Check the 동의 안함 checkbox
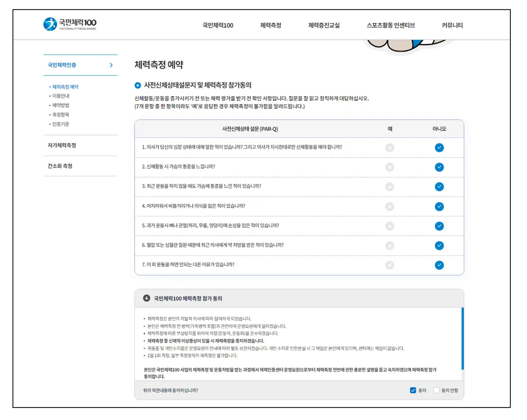 click(436, 390)
